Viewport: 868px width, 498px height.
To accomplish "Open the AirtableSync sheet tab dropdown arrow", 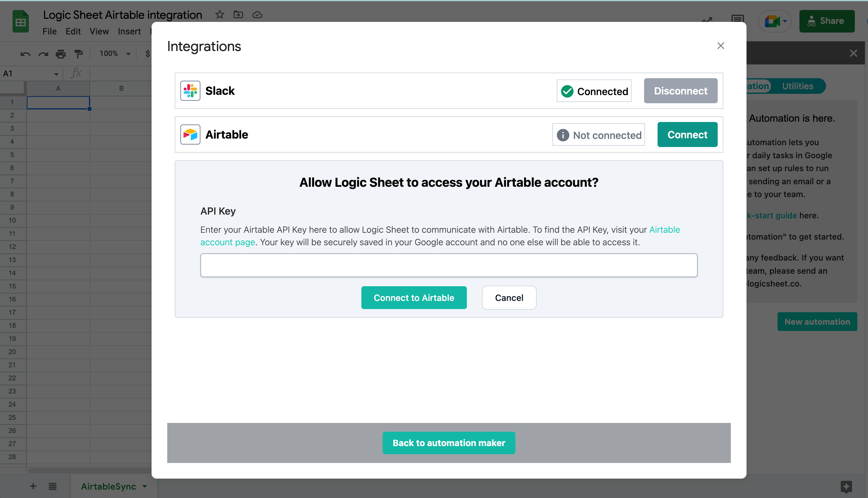I will 145,486.
